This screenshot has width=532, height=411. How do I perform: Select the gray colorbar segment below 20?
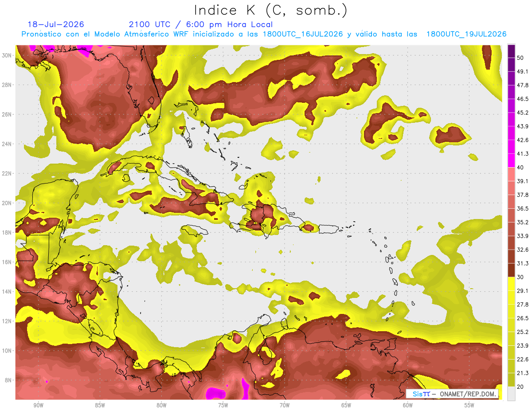pos(511,394)
